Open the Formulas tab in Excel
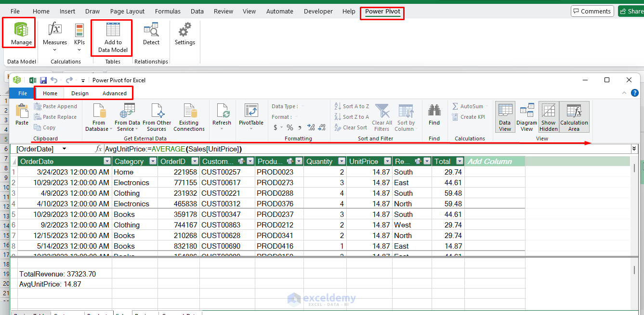This screenshot has height=315, width=644. click(x=168, y=11)
